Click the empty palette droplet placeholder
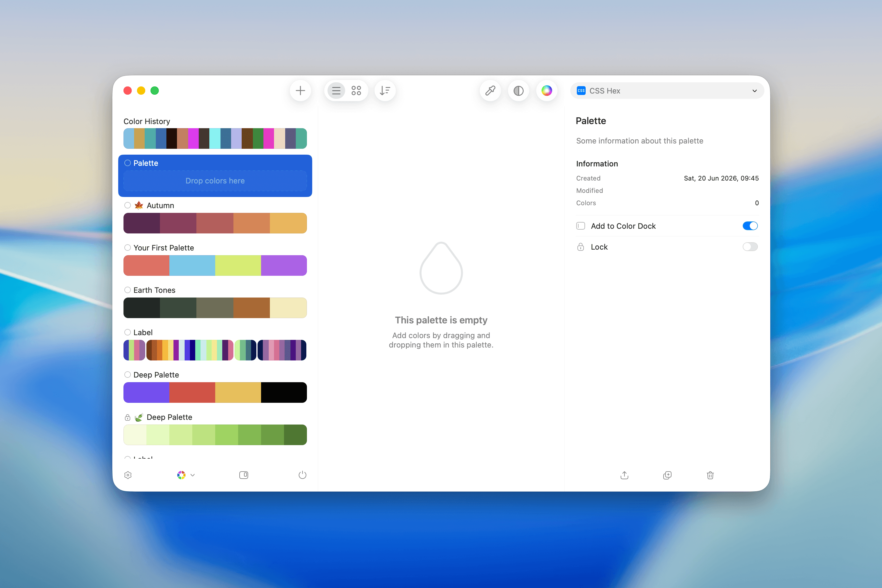The image size is (882, 588). (441, 268)
